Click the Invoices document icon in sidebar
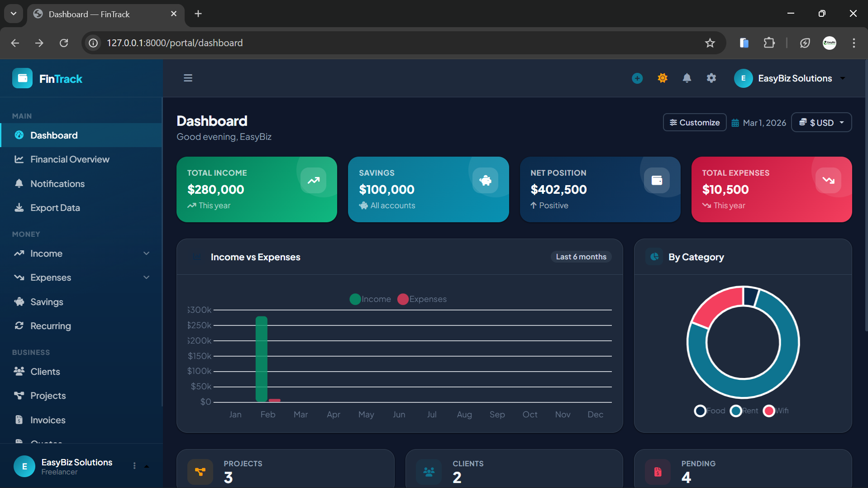This screenshot has height=488, width=868. pos(19,420)
